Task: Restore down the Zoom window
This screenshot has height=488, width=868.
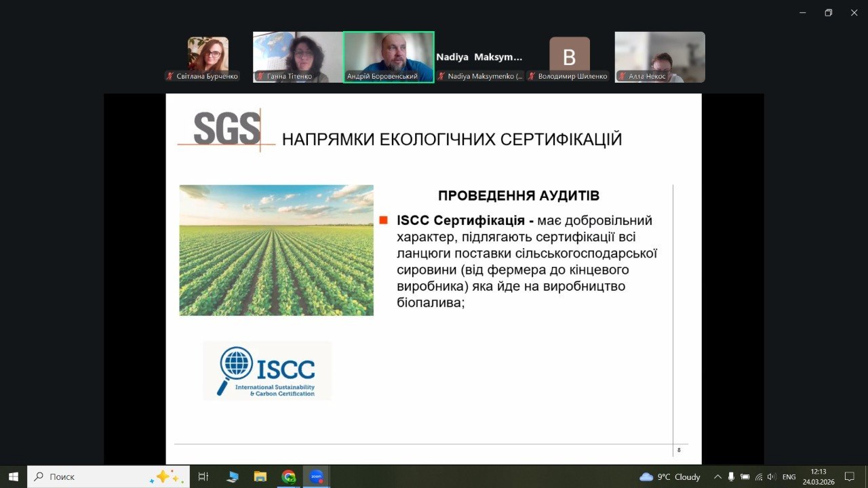Action: point(828,12)
